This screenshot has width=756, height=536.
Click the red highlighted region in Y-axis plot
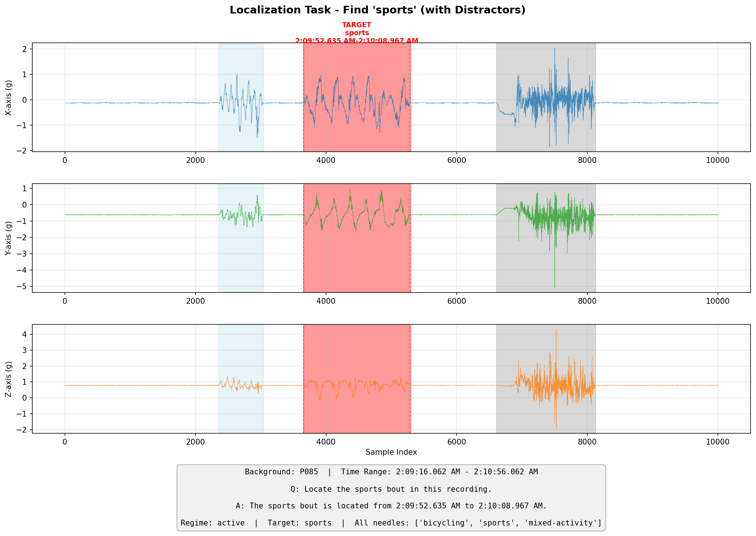tap(357, 238)
